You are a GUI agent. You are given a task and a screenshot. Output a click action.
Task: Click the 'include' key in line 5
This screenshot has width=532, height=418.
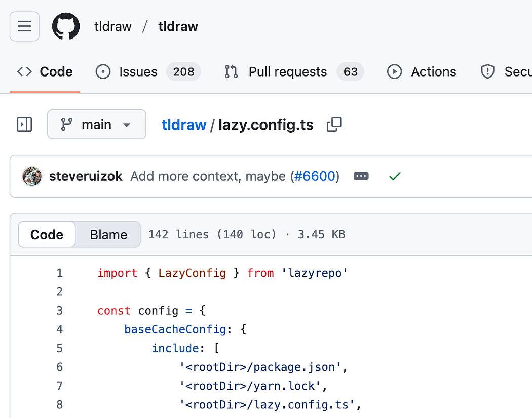[175, 348]
